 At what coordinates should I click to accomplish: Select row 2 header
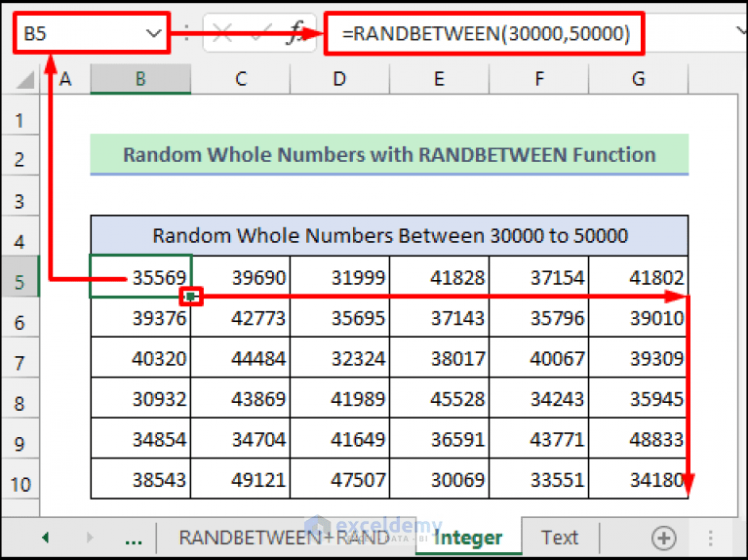point(20,156)
